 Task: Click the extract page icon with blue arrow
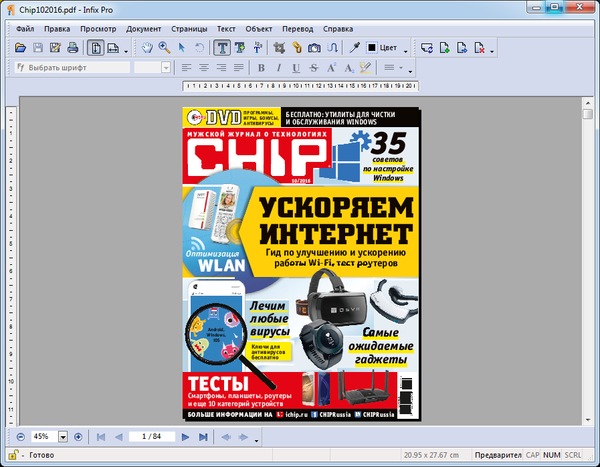(462, 48)
